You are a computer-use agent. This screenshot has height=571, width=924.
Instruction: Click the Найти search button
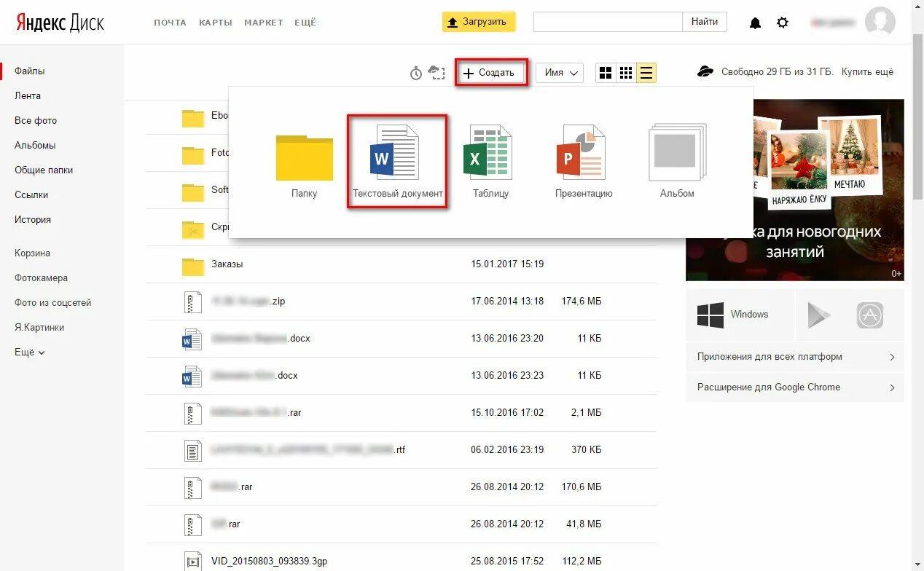point(705,22)
